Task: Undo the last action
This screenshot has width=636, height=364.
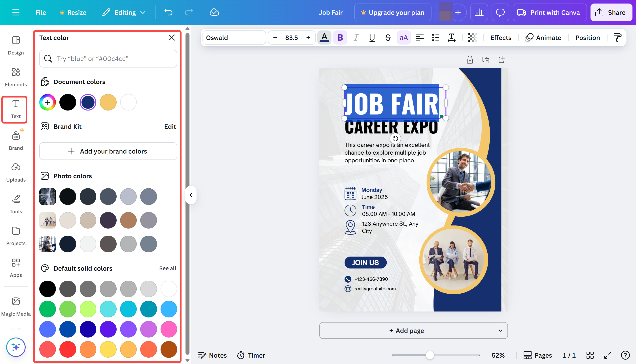Action: 168,12
